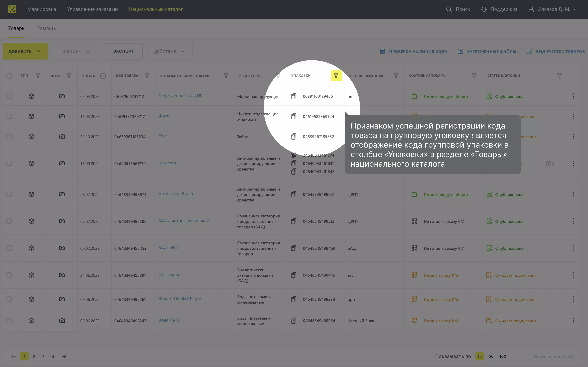Click product type cube icon for Тест row
Viewport: 588px width, 367px height.
coord(31,136)
